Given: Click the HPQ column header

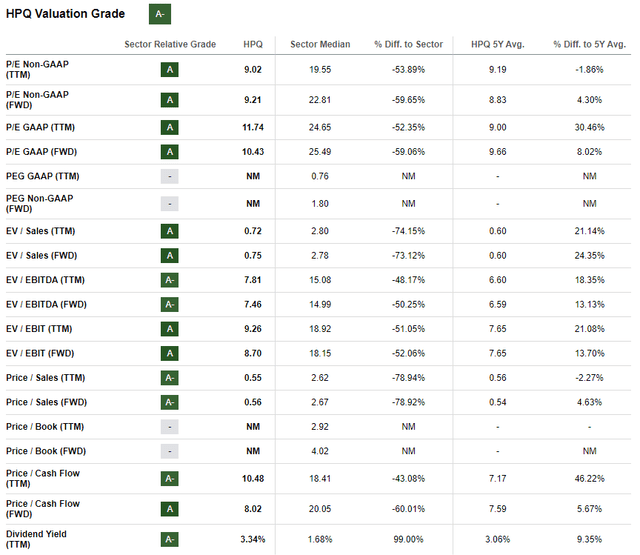Looking at the screenshot, I should pyautogui.click(x=254, y=45).
